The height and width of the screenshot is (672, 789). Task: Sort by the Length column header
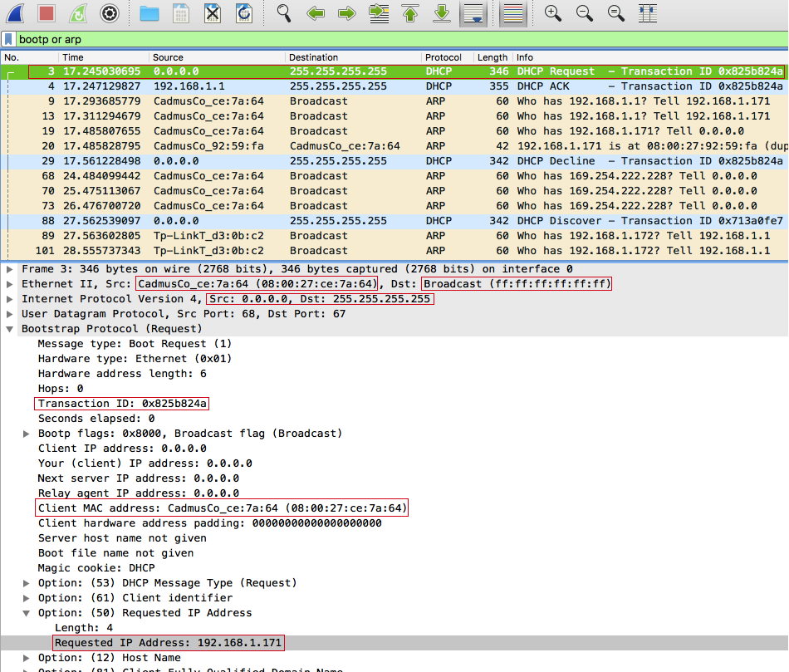493,57
